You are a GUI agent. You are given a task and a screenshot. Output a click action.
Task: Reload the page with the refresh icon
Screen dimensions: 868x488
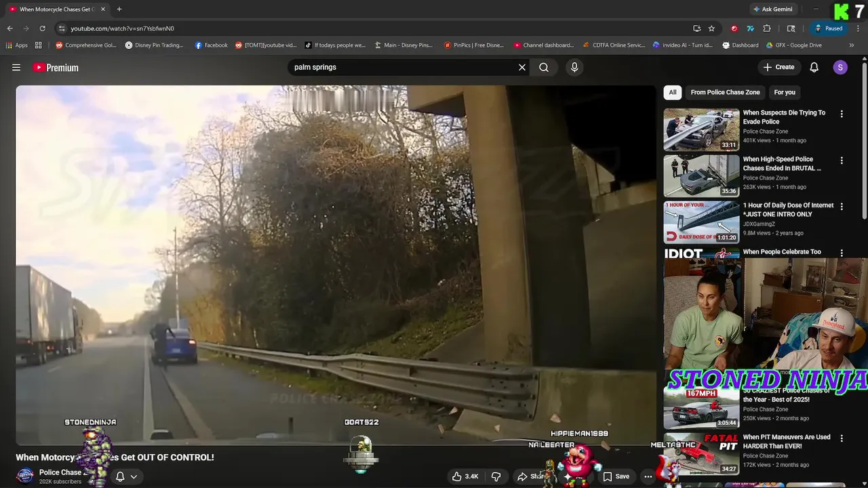pos(42,28)
